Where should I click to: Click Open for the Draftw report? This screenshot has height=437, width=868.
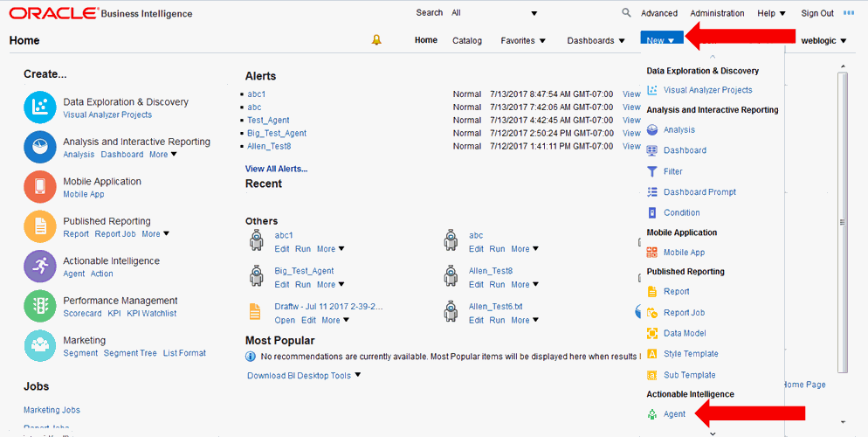[x=285, y=320]
